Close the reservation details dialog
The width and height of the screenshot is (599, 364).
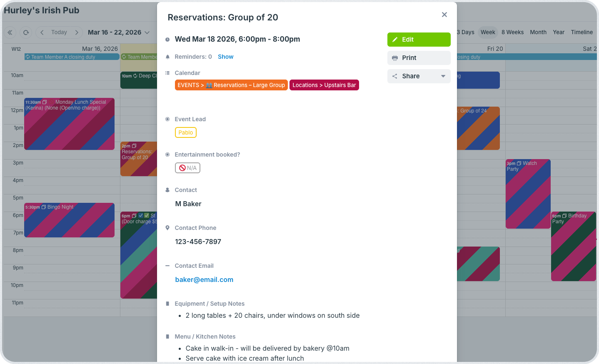[444, 15]
